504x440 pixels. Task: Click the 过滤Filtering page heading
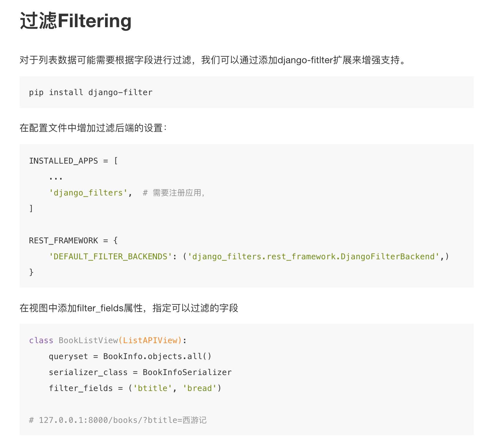click(x=76, y=21)
